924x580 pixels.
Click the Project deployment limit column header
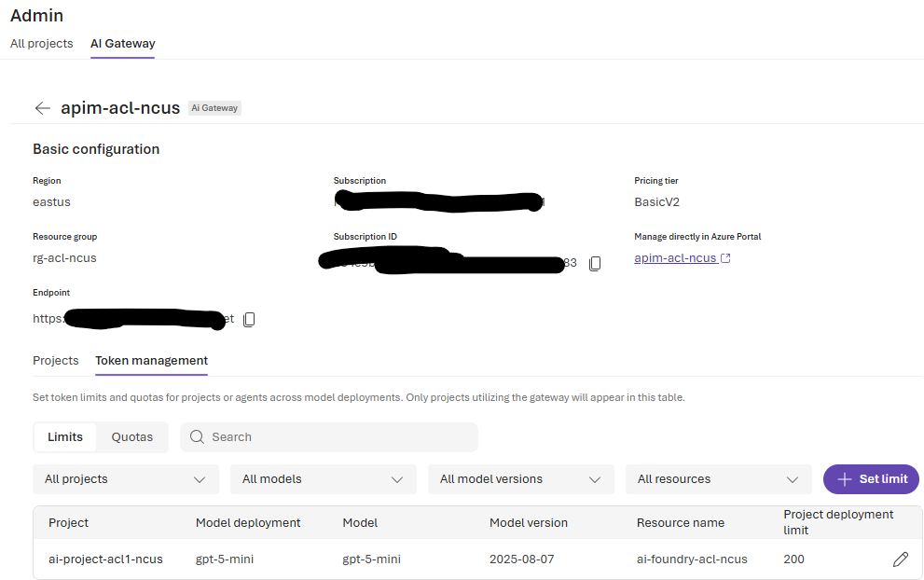[x=838, y=522]
